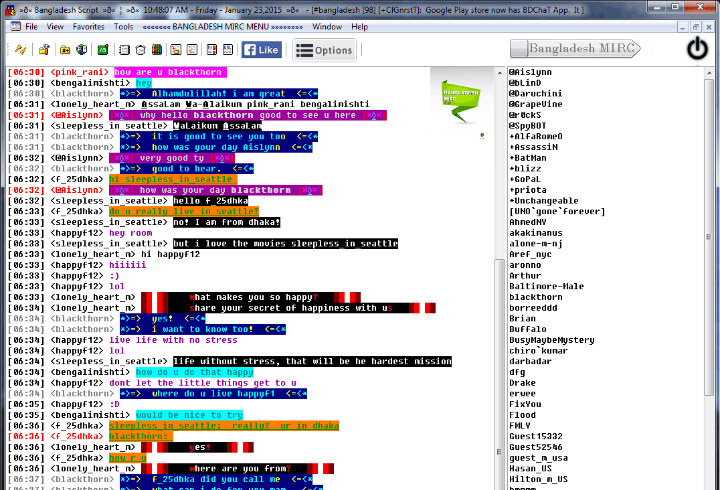This screenshot has width=720, height=490.
Task: Select akakimanus in the nick list
Action: coord(535,233)
